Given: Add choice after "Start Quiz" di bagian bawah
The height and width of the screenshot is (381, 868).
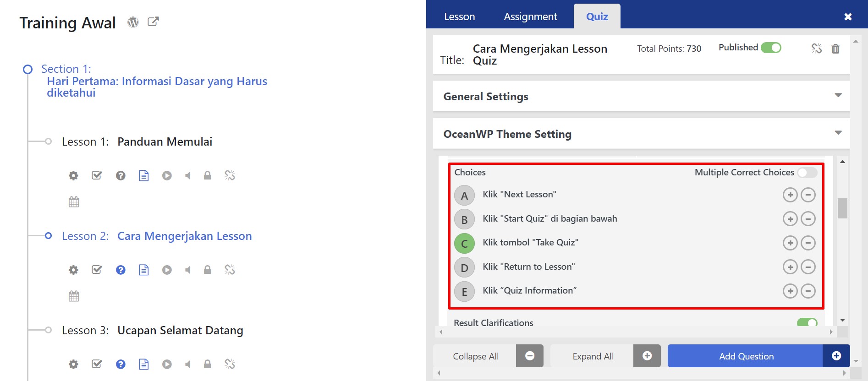Looking at the screenshot, I should (790, 219).
